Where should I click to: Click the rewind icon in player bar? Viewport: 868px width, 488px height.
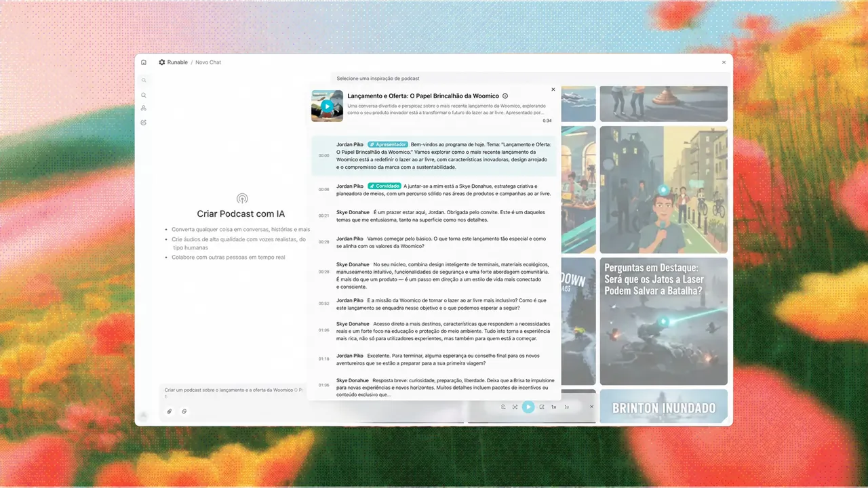click(503, 407)
